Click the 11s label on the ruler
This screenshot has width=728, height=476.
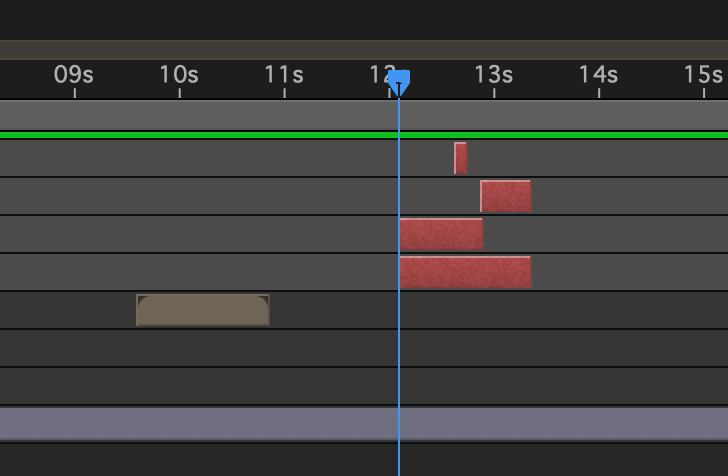(x=284, y=76)
